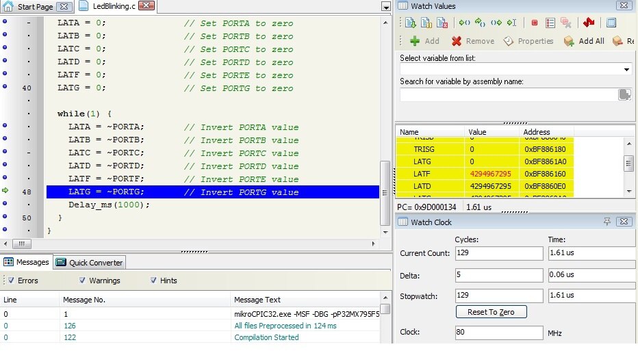This screenshot has width=638, height=364.
Task: Open the breakpoints list icon
Action: pyautogui.click(x=550, y=23)
